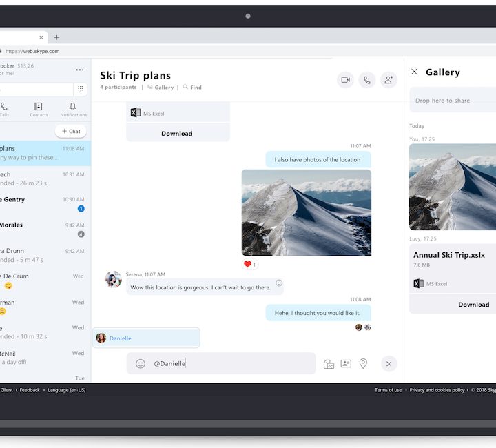Dismiss message box with the X button
The width and height of the screenshot is (496, 448).
coord(389,364)
